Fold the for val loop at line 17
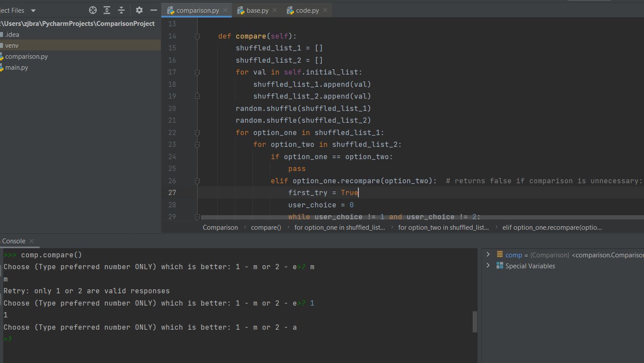Image resolution: width=644 pixels, height=363 pixels. click(197, 72)
